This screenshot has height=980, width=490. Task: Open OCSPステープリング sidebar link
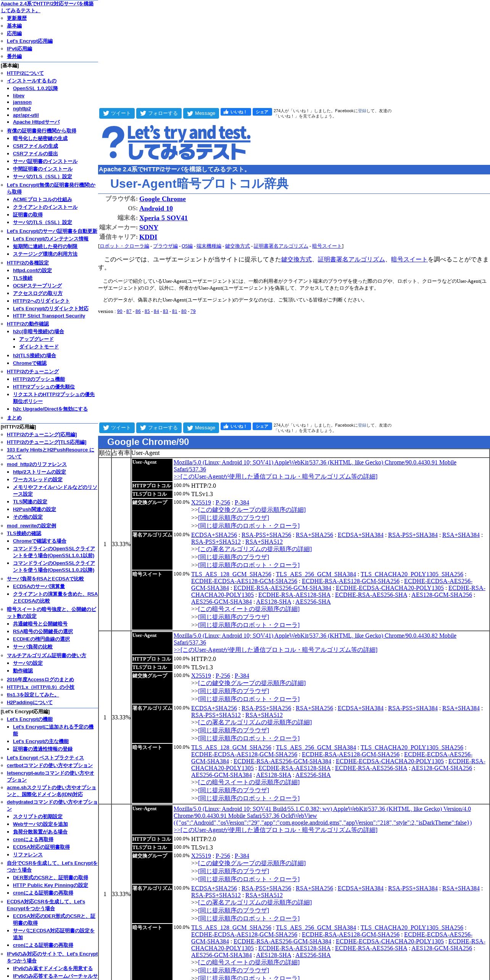[37, 286]
